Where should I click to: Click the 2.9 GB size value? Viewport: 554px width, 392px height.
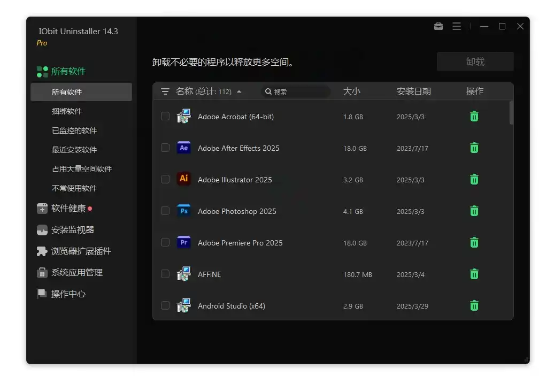pos(353,306)
